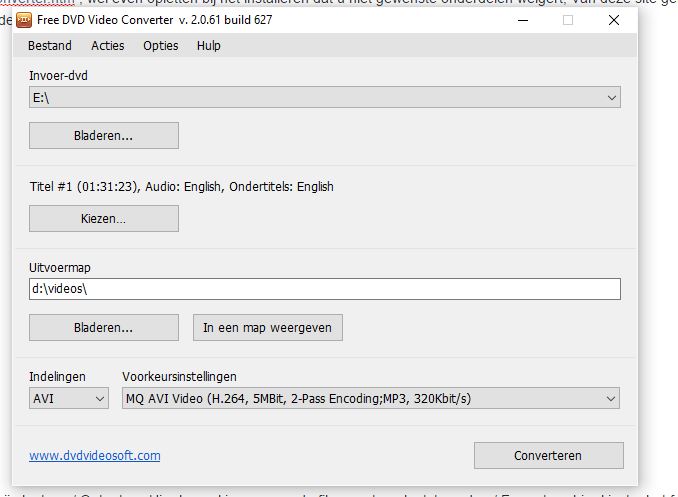
Task: Close the Free DVD Video Converter window
Action: tap(614, 20)
